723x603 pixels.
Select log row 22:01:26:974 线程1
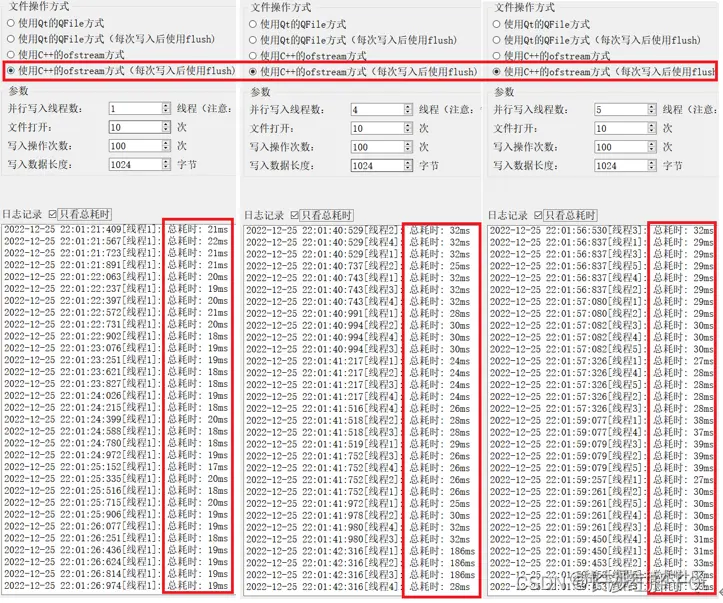(116, 585)
